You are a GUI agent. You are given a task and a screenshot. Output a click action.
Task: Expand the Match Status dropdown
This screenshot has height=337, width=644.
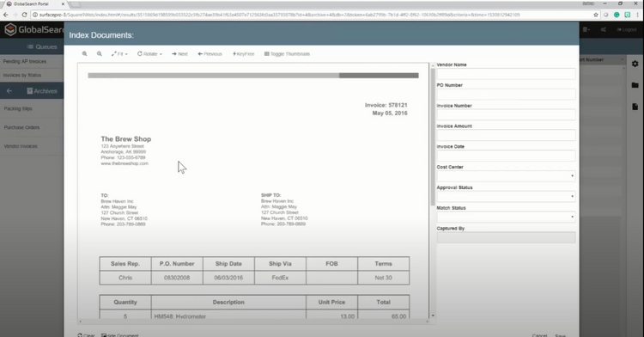coord(506,217)
